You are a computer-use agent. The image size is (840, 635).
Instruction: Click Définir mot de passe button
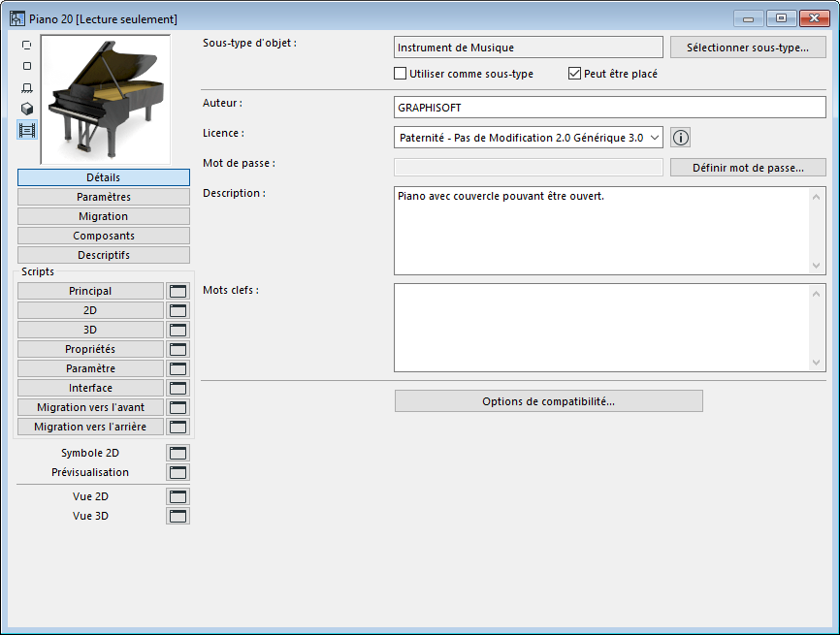(x=748, y=168)
